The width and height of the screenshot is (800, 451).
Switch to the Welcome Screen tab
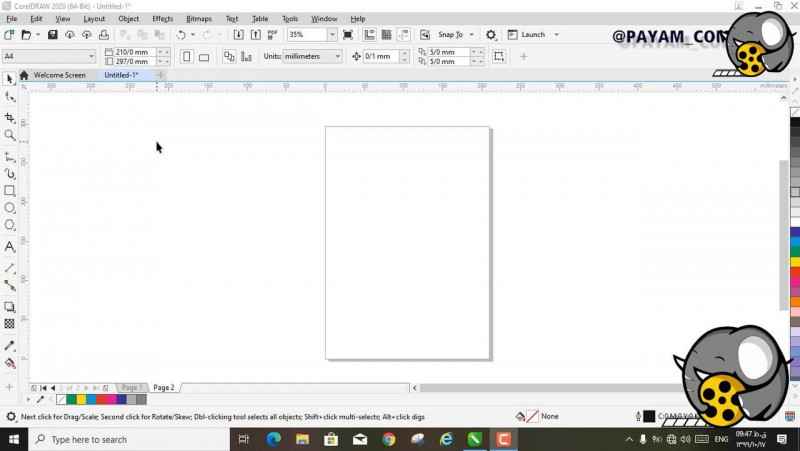coord(59,75)
